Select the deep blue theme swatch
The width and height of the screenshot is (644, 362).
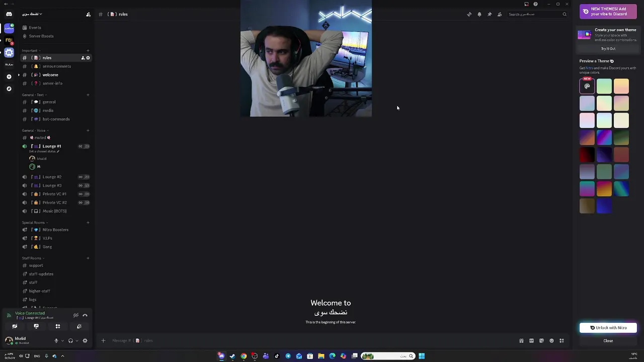coord(604,206)
